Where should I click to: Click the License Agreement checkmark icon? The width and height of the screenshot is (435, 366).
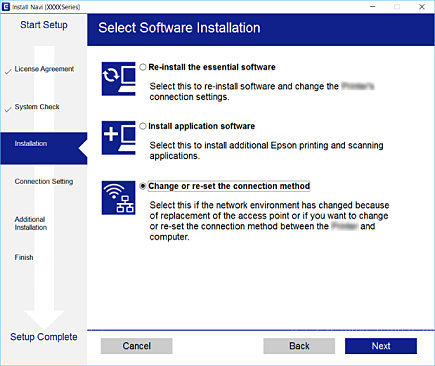(x=8, y=72)
